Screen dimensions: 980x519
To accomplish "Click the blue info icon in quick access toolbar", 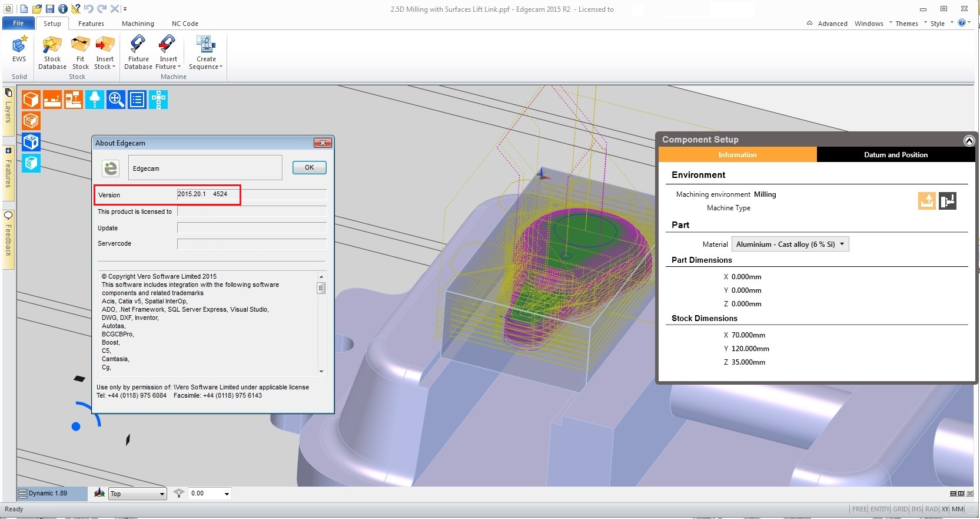I will 62,9.
